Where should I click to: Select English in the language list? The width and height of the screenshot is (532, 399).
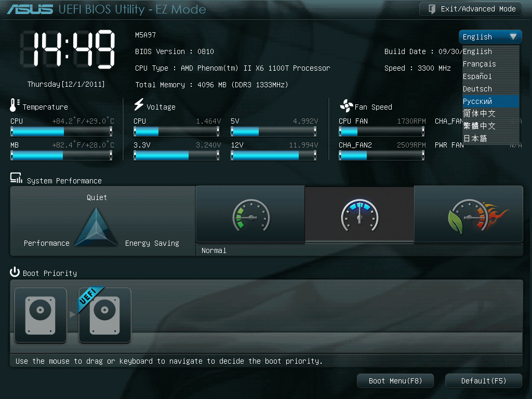(490, 51)
